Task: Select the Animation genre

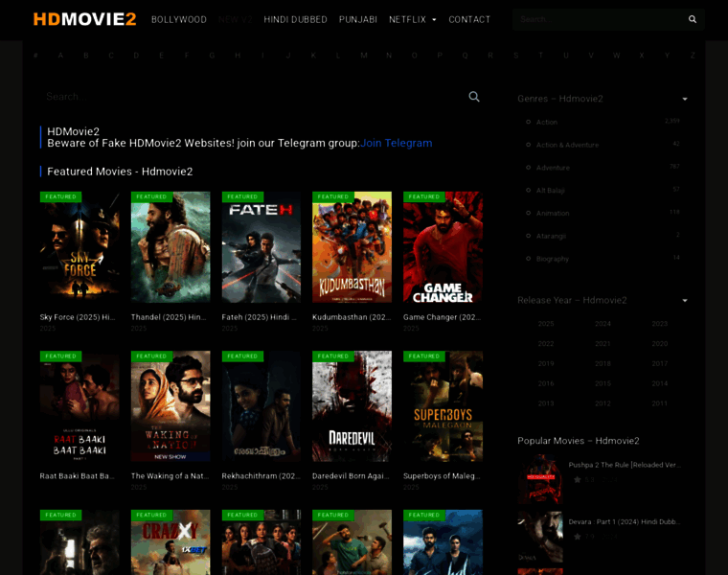Action: coord(553,213)
